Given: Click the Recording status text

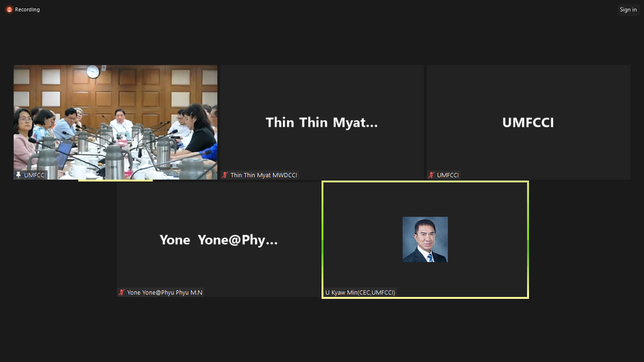Looking at the screenshot, I should (x=27, y=9).
